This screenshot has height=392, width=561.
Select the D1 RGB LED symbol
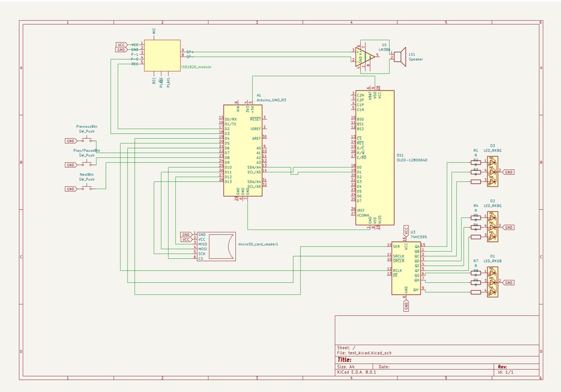tap(493, 282)
